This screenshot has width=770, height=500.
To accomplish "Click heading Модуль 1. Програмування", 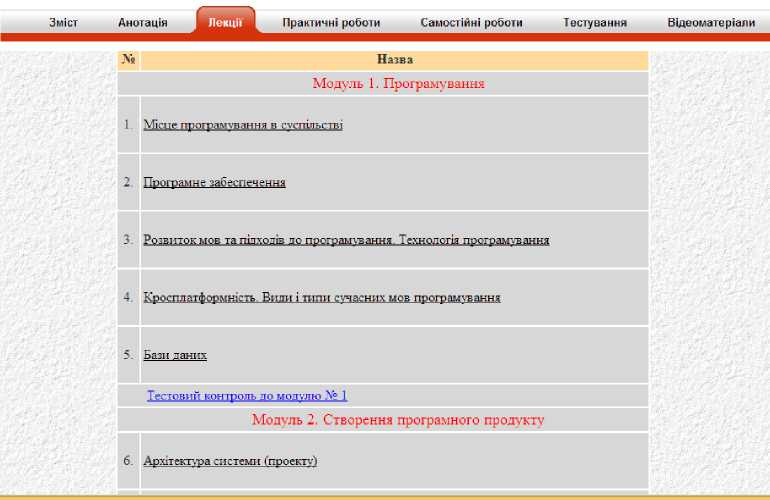I will 398,83.
